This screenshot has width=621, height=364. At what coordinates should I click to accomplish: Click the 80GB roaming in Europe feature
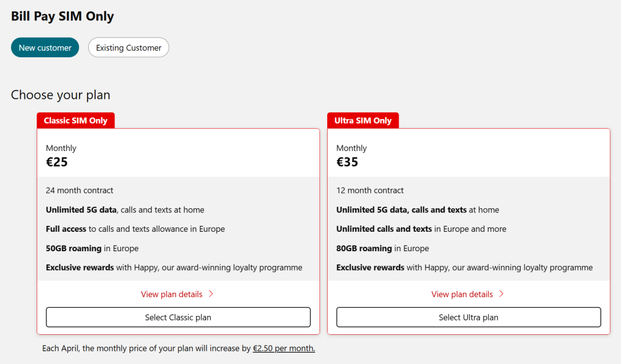pyautogui.click(x=383, y=248)
